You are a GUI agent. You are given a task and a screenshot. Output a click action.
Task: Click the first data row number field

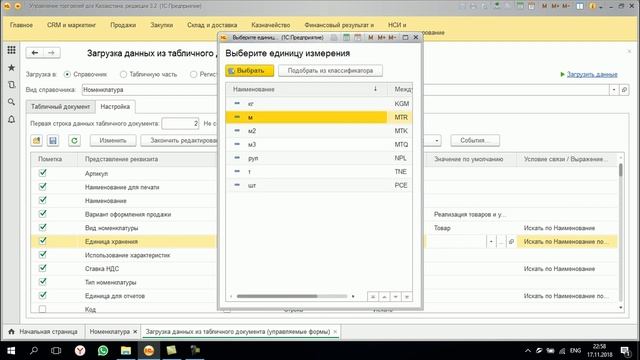click(x=180, y=123)
